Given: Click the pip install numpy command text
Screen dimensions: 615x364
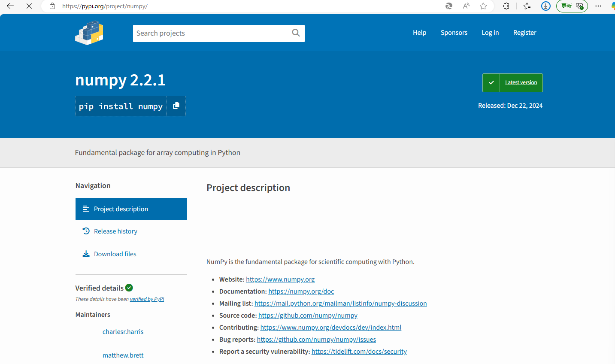Looking at the screenshot, I should pos(121,106).
